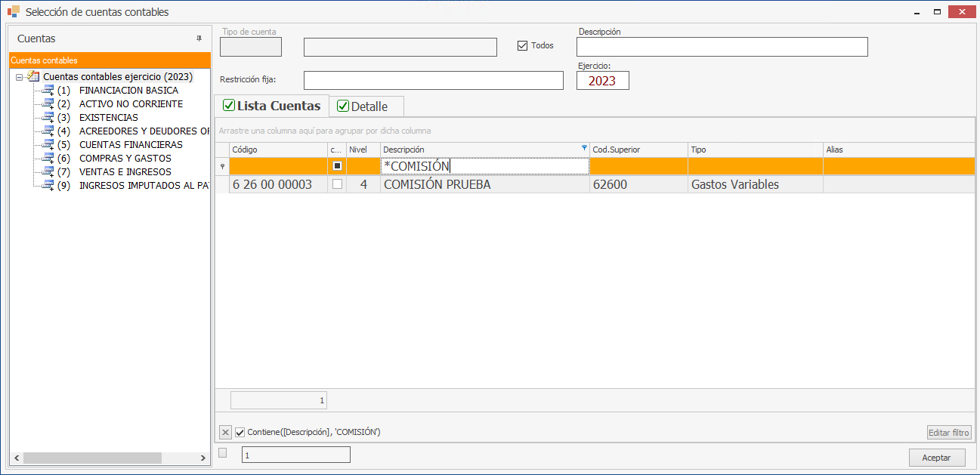Click the VENTAS E INGRESOS account group icon
Screen dimensions: 980x475
click(48, 172)
